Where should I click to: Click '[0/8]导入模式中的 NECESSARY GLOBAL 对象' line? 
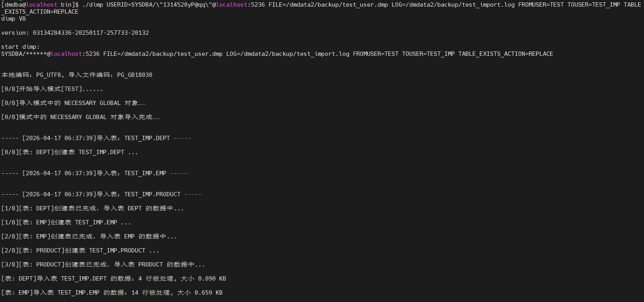73,103
